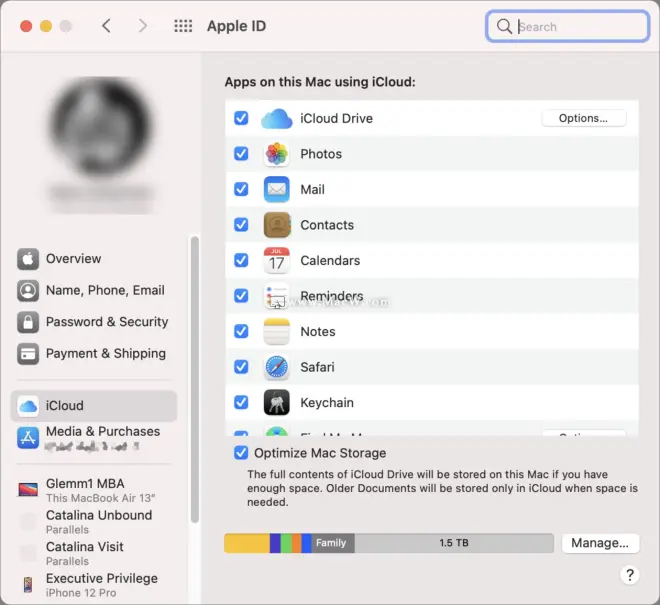Click the Manage storage button
Screen dimensions: 660x605
point(600,543)
